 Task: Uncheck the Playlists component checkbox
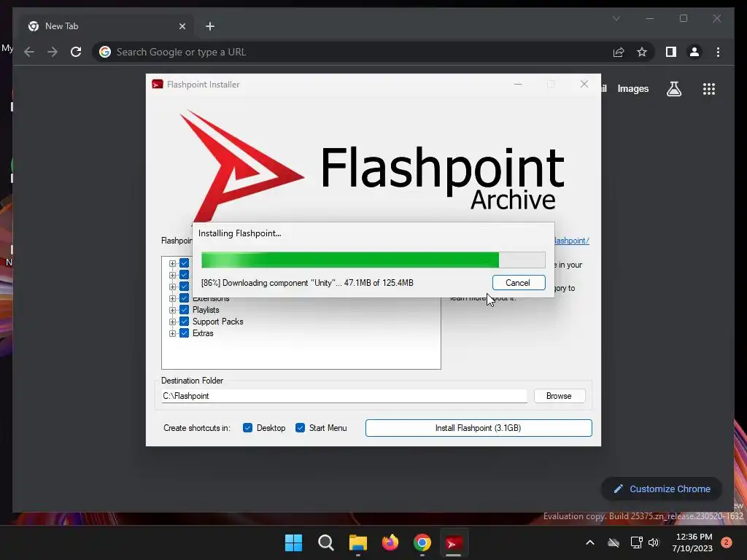[185, 309]
